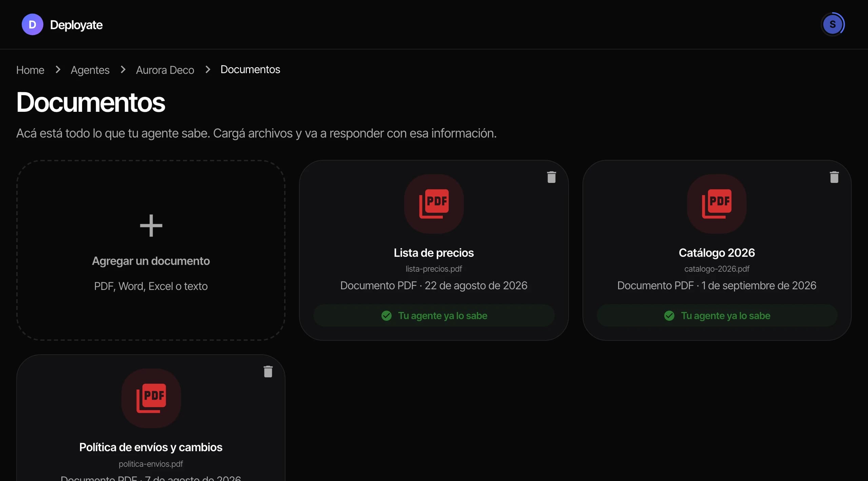Delete the Lista de precios document
Screen dimensions: 868x481
tap(551, 177)
